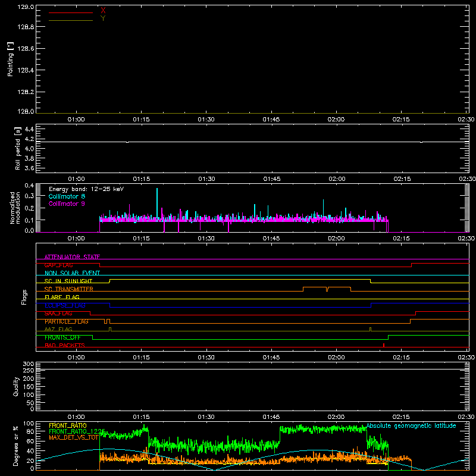Select the MAX_DET_VS_TOT legend entry
This screenshot has height=476, width=476.
click(x=74, y=437)
